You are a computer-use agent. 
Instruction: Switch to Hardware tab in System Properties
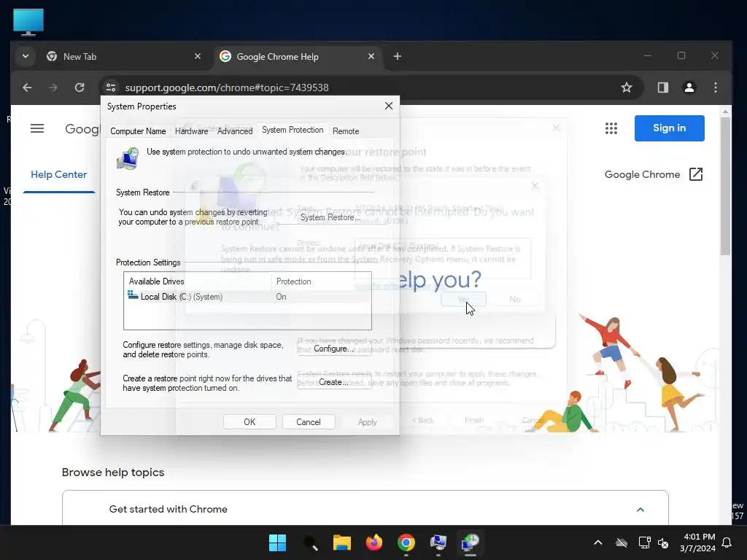tap(191, 131)
